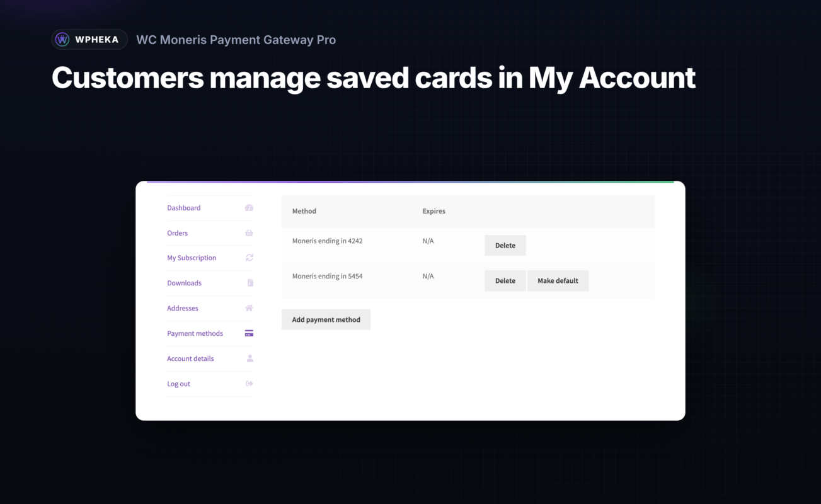Click the Addresses home icon
The height and width of the screenshot is (504, 821).
click(249, 308)
